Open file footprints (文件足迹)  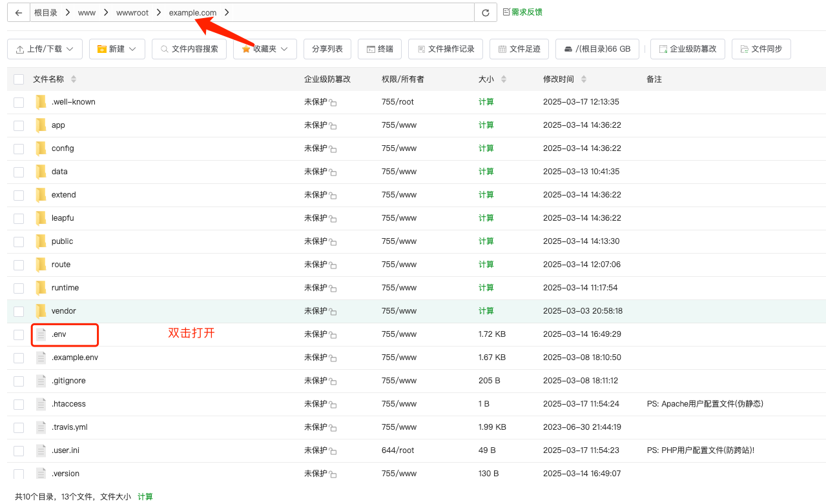(519, 49)
